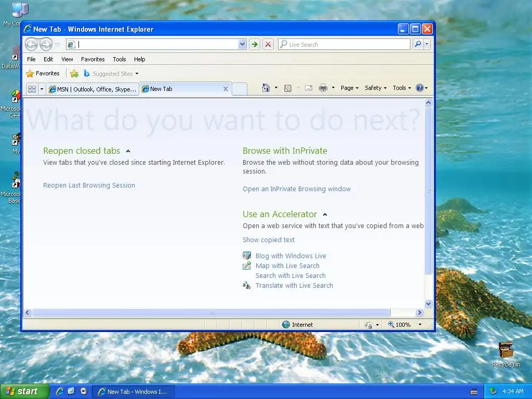This screenshot has width=532, height=399.
Task: Click the magnifier Search button
Action: point(418,44)
